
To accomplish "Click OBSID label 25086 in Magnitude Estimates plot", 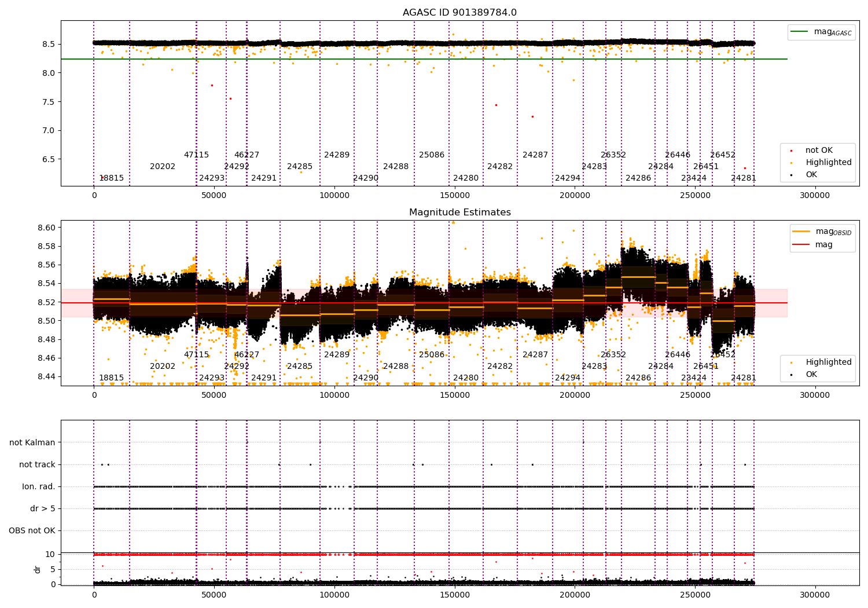I will coord(432,354).
